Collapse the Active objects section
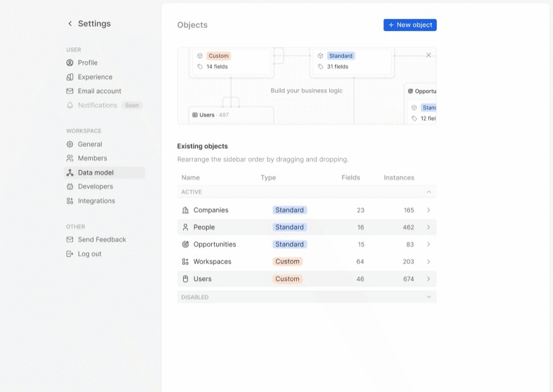 428,192
